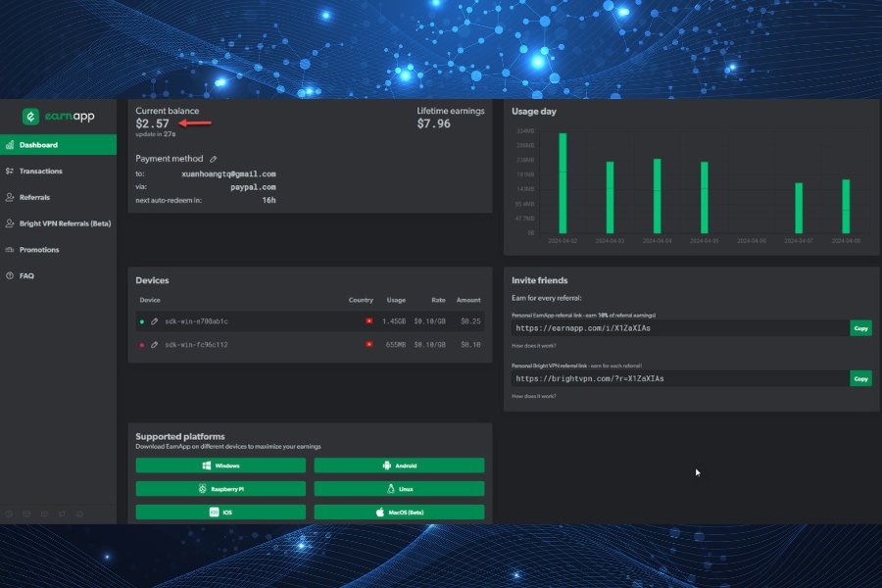
Task: Copy the Bright VPN referral link
Action: [860, 378]
